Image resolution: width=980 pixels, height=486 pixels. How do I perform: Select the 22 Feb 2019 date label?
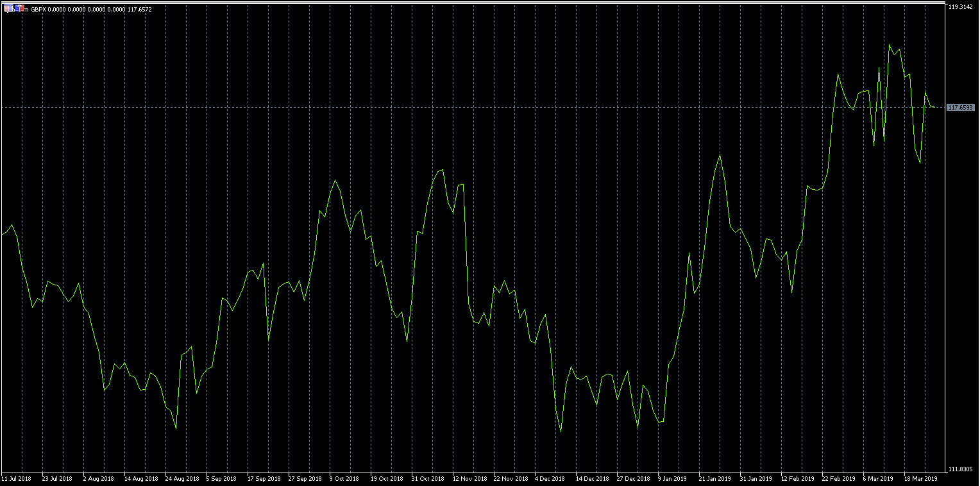(x=839, y=479)
